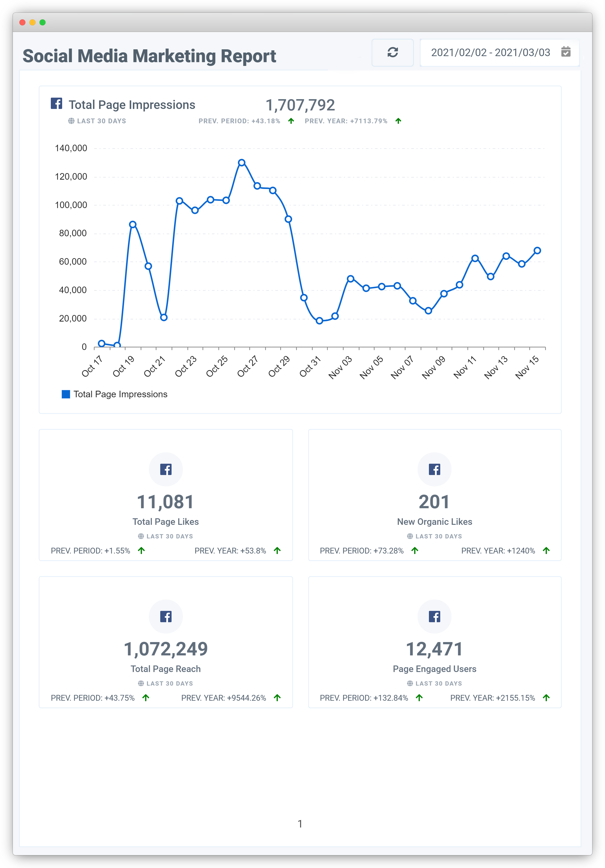Click the 140,000 y-axis label
605x868 pixels.
(x=71, y=148)
